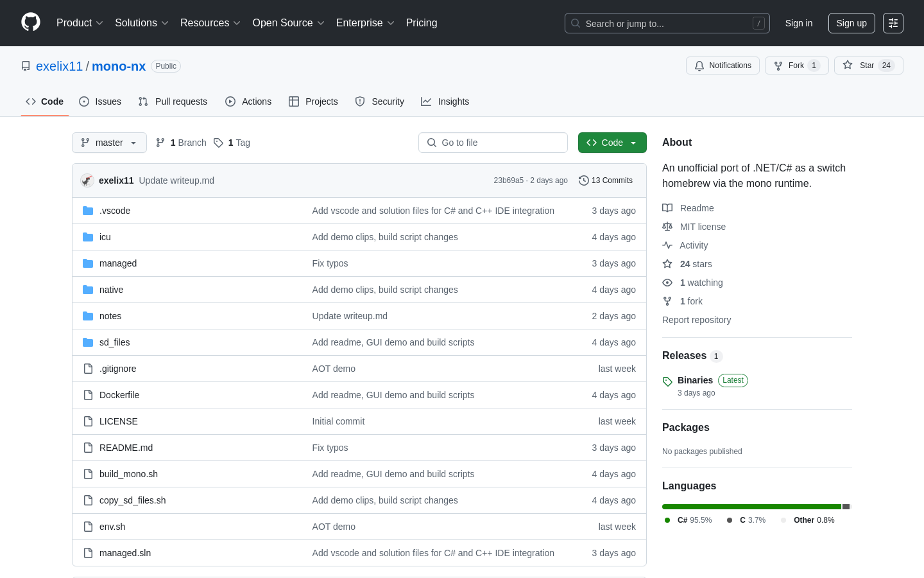Click the copy_sd_files.sh file icon
Image resolution: width=924 pixels, height=578 pixels.
click(88, 500)
